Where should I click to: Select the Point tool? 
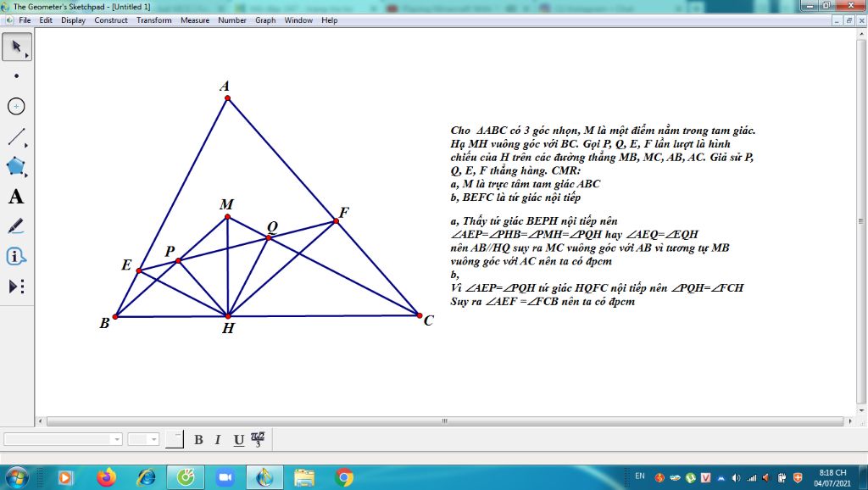[17, 75]
